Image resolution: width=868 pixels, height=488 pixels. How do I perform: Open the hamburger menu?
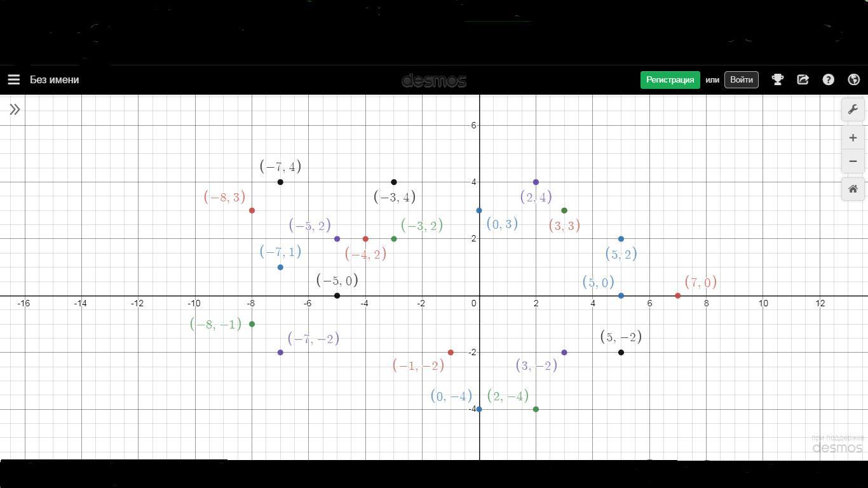coord(13,79)
